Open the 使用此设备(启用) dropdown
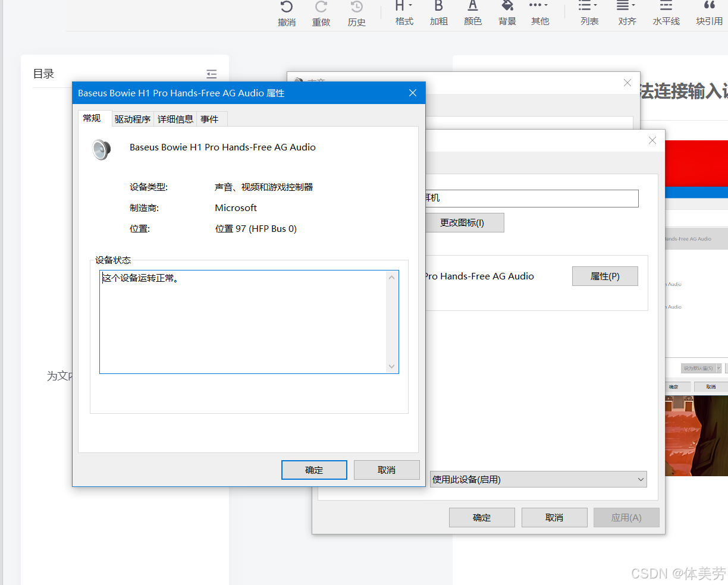The width and height of the screenshot is (728, 585). (538, 479)
